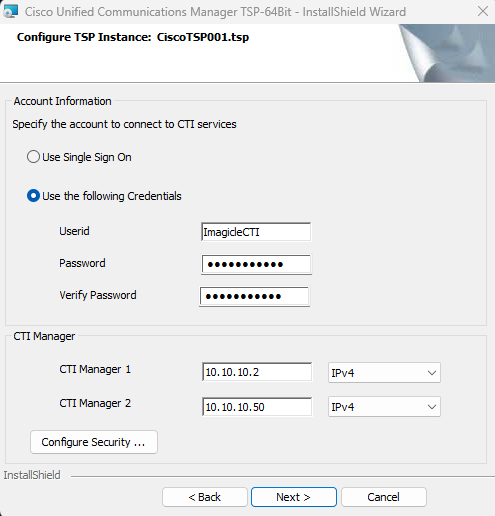This screenshot has height=516, width=495.
Task: Open the CTI Manager 1 IPv4 dropdown
Action: pyautogui.click(x=384, y=372)
